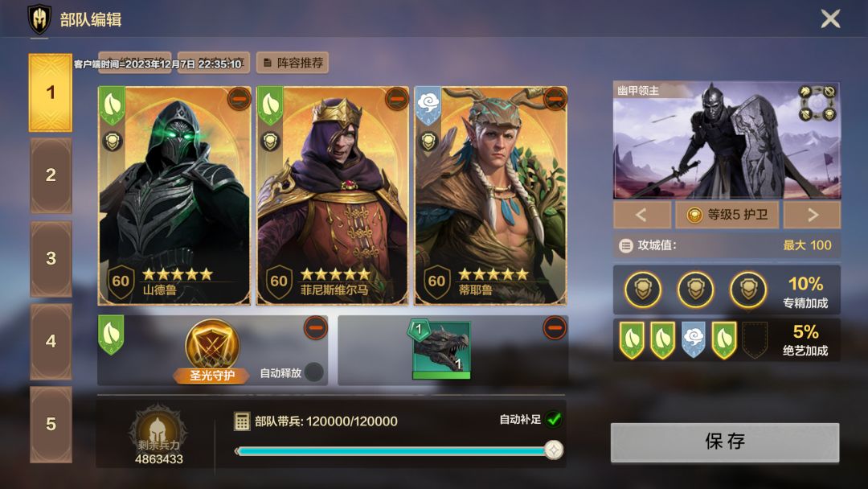Go to previous troop type with left arrow
The height and width of the screenshot is (489, 868).
pos(641,215)
